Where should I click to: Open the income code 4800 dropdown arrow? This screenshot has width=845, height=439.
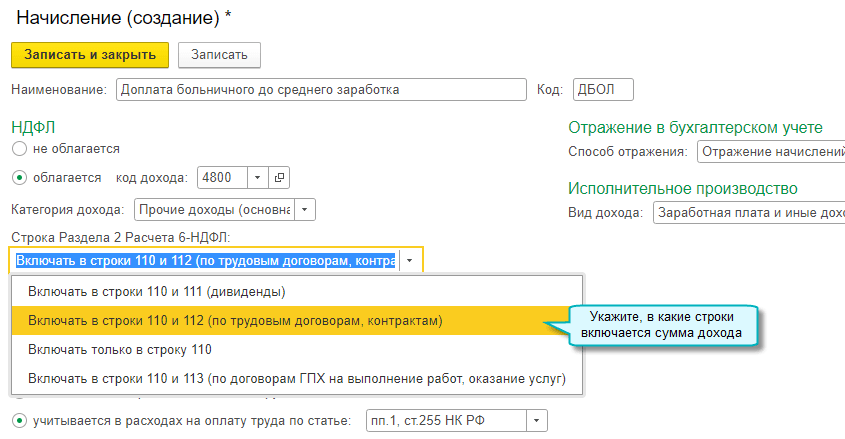(x=257, y=177)
